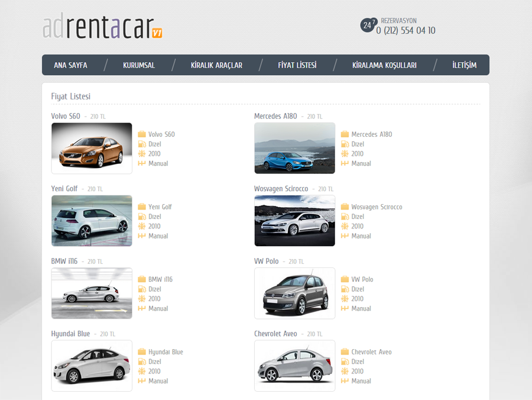Click the folder icon beside Chevrolet Aveo detail

pos(345,352)
